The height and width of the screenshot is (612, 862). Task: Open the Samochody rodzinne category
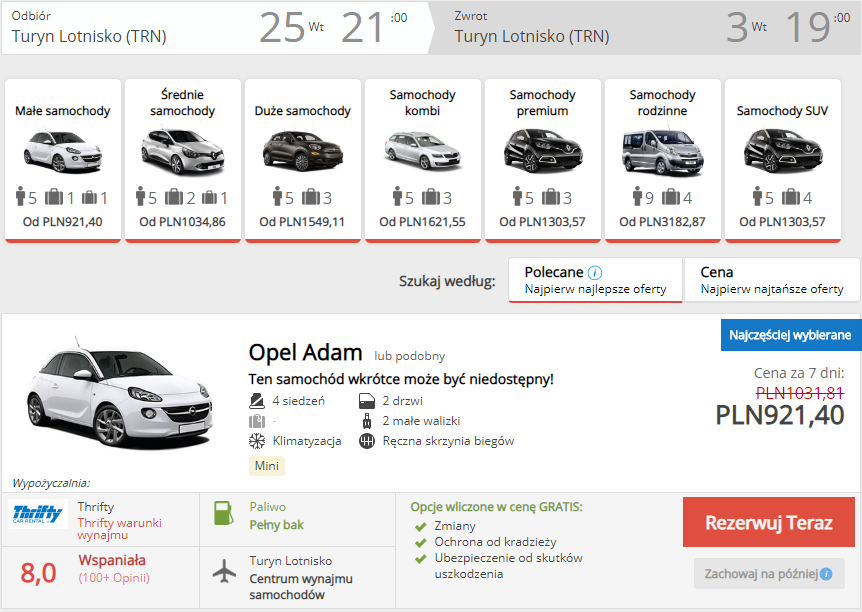pos(662,160)
